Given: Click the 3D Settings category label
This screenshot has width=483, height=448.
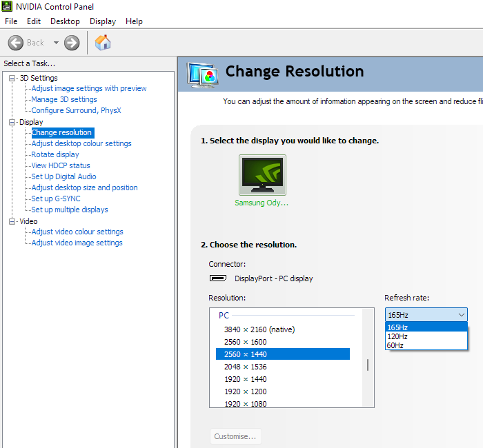Looking at the screenshot, I should (39, 78).
